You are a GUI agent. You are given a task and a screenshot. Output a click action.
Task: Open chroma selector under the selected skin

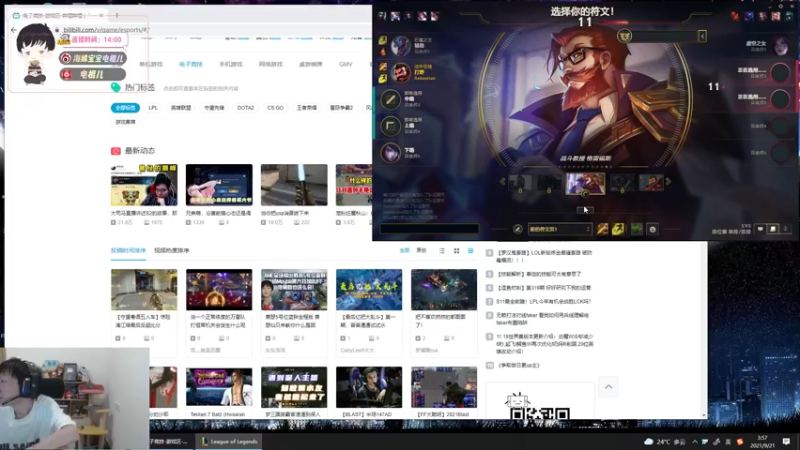click(585, 194)
